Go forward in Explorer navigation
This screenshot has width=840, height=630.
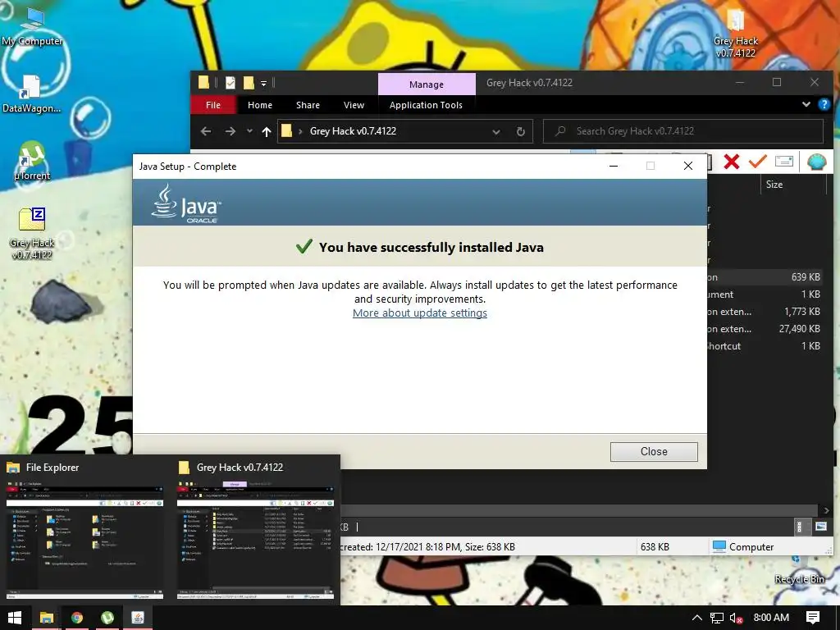point(230,131)
